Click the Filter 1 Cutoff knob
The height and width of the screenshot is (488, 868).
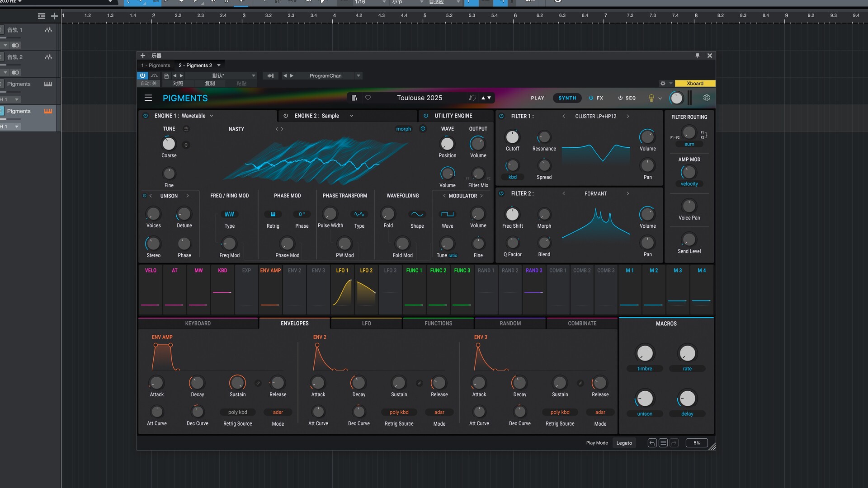click(x=512, y=137)
